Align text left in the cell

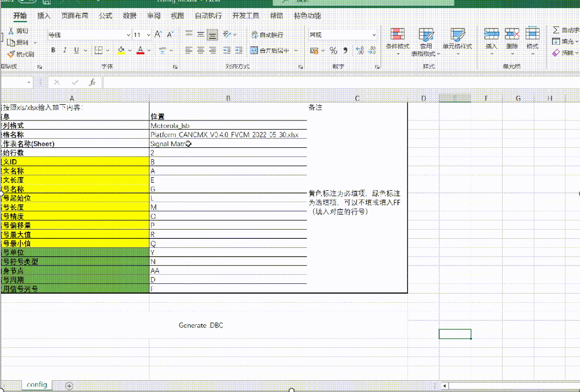tap(189, 50)
